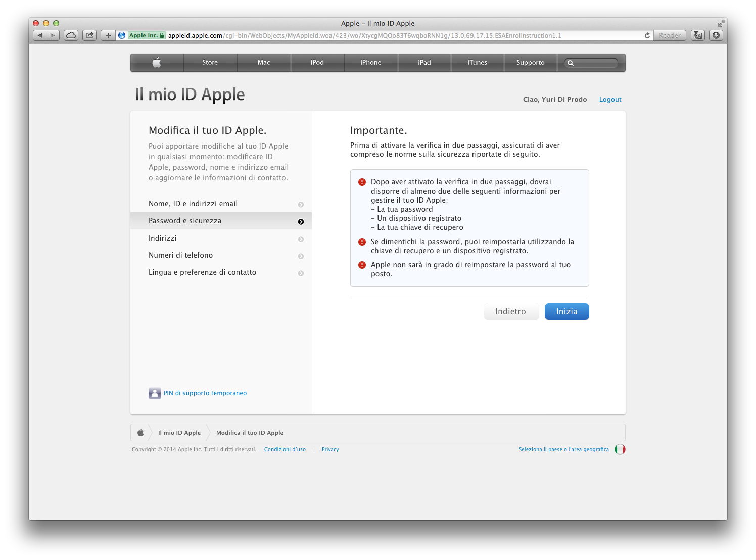756x560 pixels.
Task: Click the Ciao, Yuri Di Prodo greeting
Action: tap(555, 100)
